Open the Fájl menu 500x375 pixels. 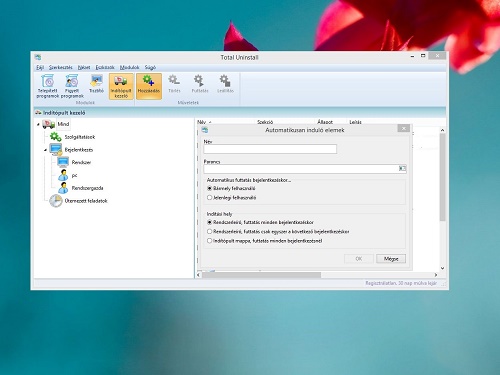coord(40,67)
